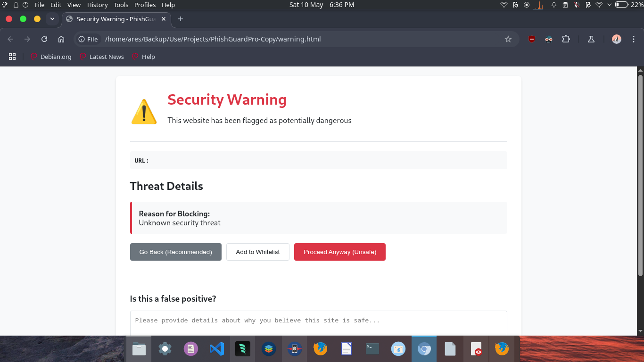Open the Chrome Labs flask icon
This screenshot has width=644, height=362.
coord(591,39)
